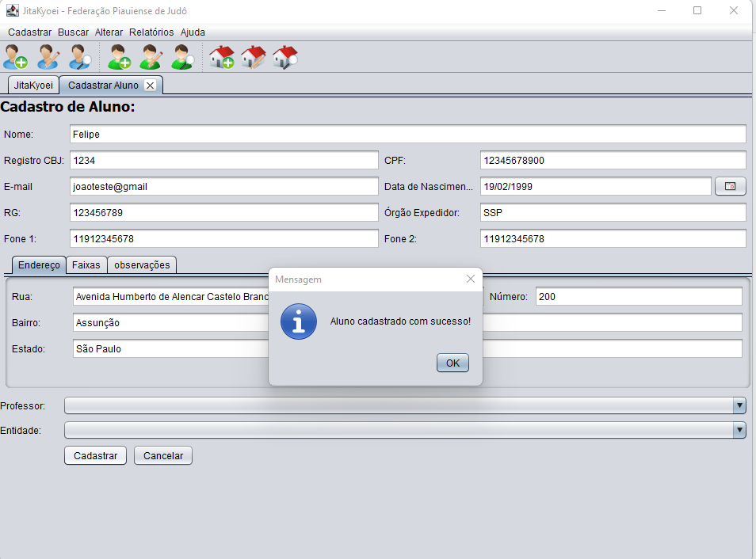Click the search entity icon (house with magnifier)
Viewport: 756px width, 559px height.
click(285, 57)
